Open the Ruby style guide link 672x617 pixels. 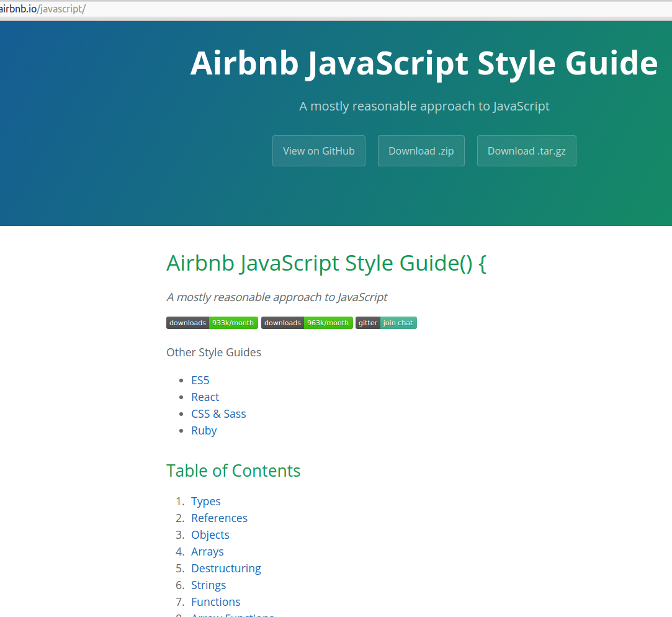pos(204,431)
